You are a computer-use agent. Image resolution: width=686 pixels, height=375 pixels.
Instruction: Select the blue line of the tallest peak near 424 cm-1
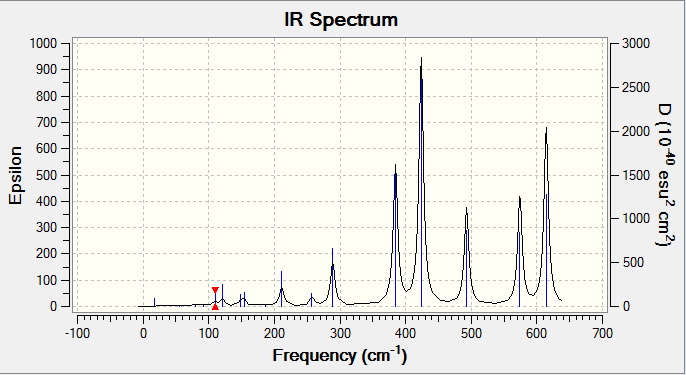422,193
